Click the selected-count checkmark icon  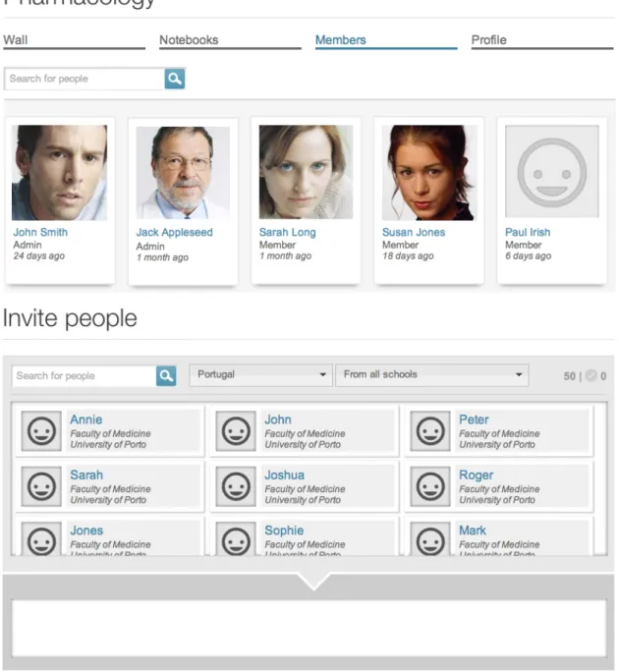pos(591,375)
